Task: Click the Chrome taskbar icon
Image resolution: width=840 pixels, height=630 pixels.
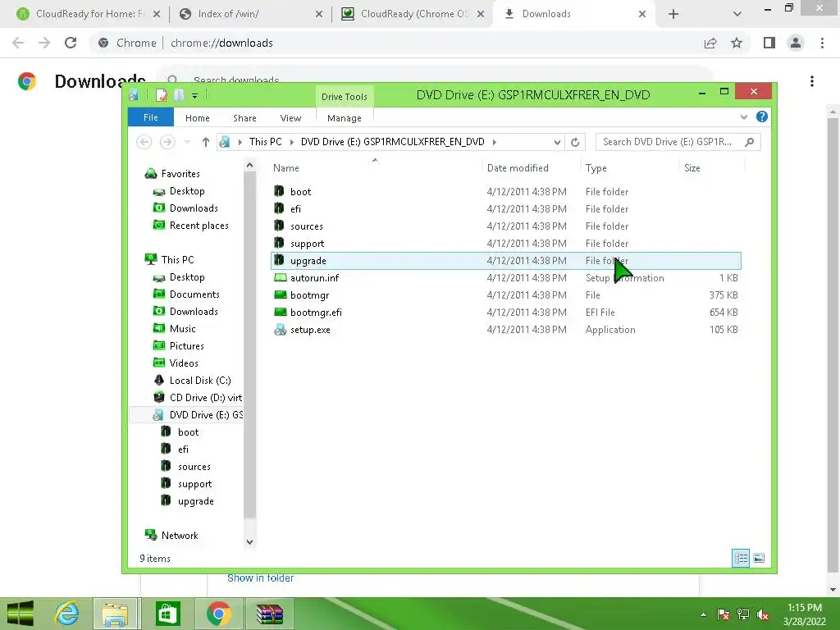Action: pyautogui.click(x=218, y=614)
